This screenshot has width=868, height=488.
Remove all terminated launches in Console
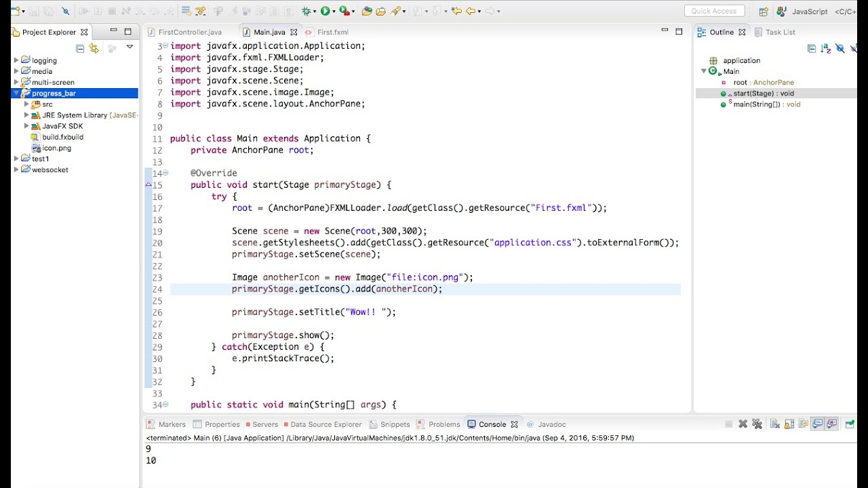757,424
